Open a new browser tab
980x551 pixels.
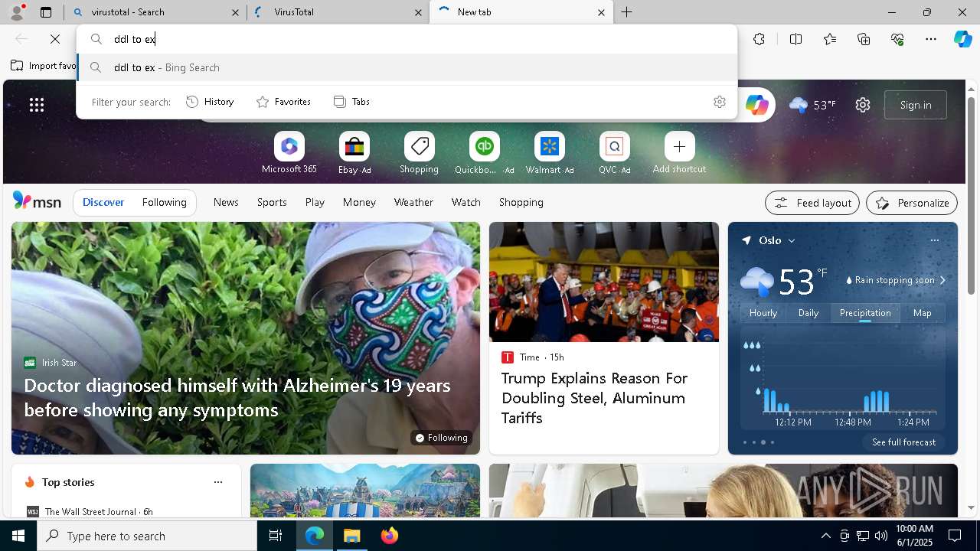coord(627,12)
